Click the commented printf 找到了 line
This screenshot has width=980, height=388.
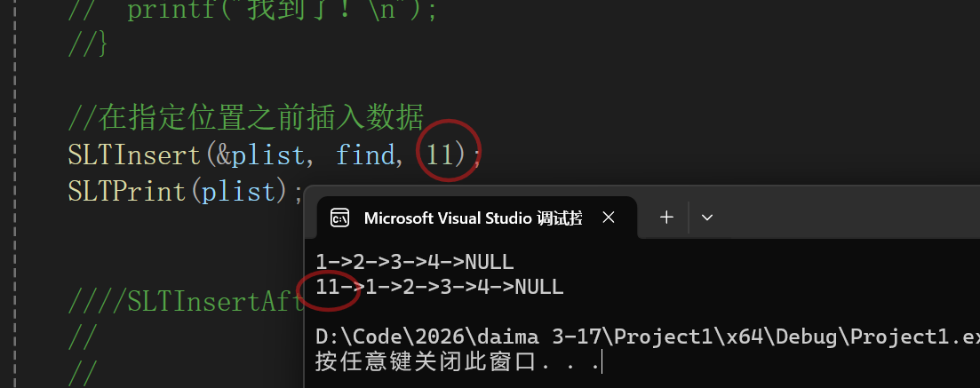tap(252, 11)
